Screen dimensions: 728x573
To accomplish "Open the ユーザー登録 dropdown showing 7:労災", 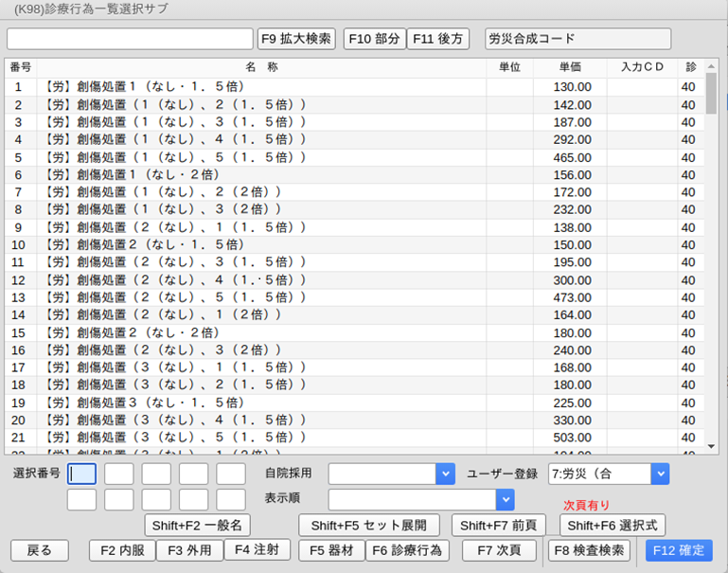I will coord(660,474).
